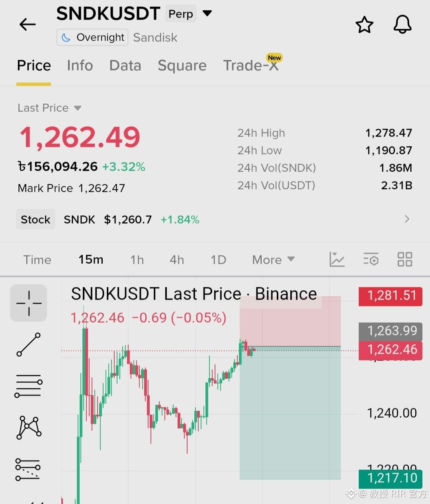Open the Square tab
This screenshot has width=430, height=504.
tap(182, 65)
